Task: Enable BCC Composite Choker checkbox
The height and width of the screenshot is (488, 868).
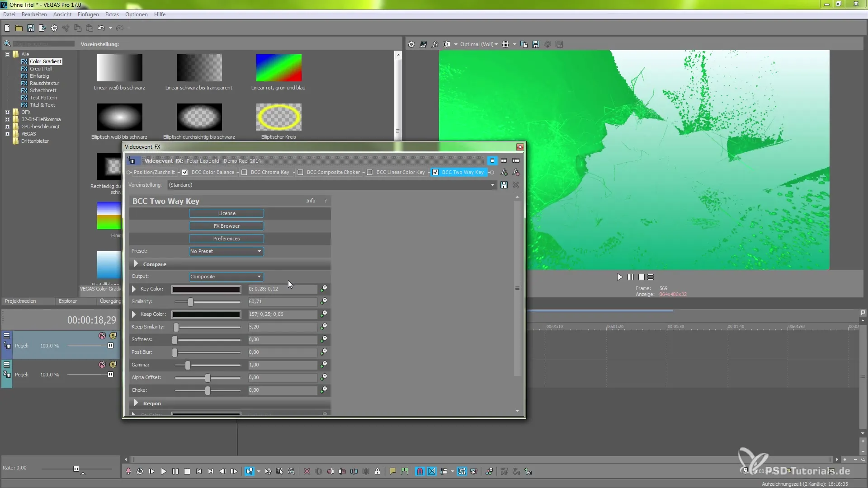Action: (x=300, y=172)
